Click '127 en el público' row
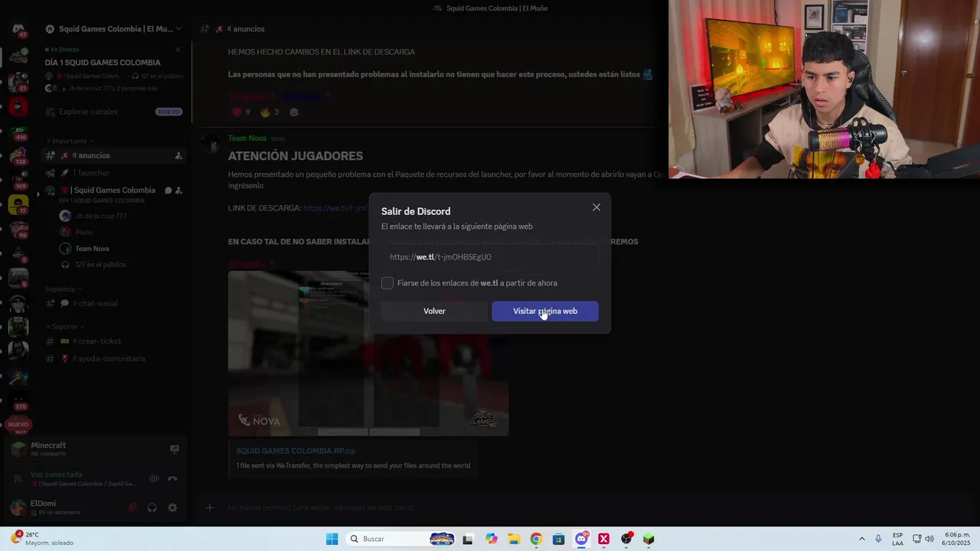The height and width of the screenshot is (551, 980). 93,264
